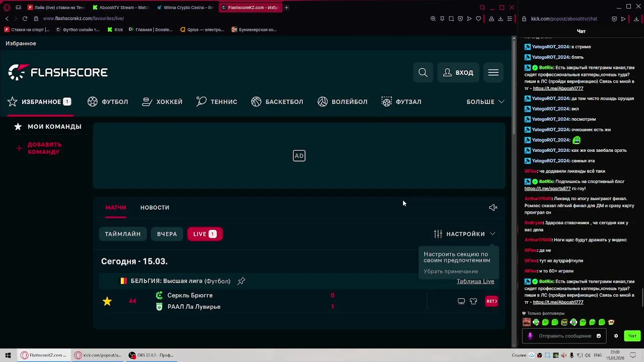
Task: Expand the НАСТРОЙКИ settings dropdown
Action: 464,234
